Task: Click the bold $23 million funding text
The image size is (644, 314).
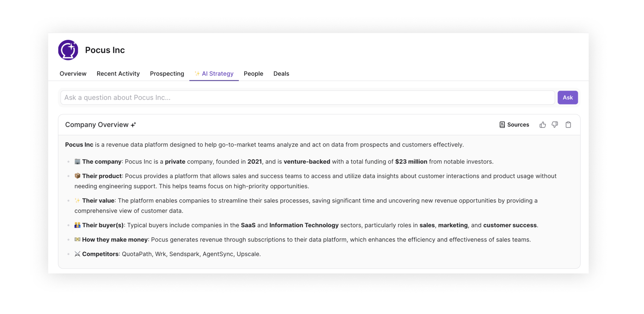Action: point(411,162)
